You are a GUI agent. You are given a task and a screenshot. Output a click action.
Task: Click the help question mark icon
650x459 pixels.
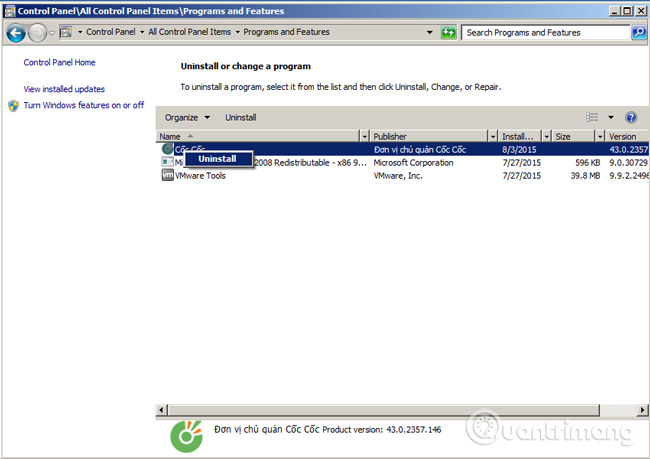coord(631,118)
